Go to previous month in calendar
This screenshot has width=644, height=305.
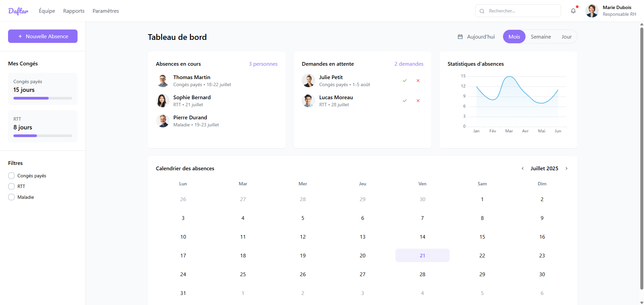tap(522, 168)
